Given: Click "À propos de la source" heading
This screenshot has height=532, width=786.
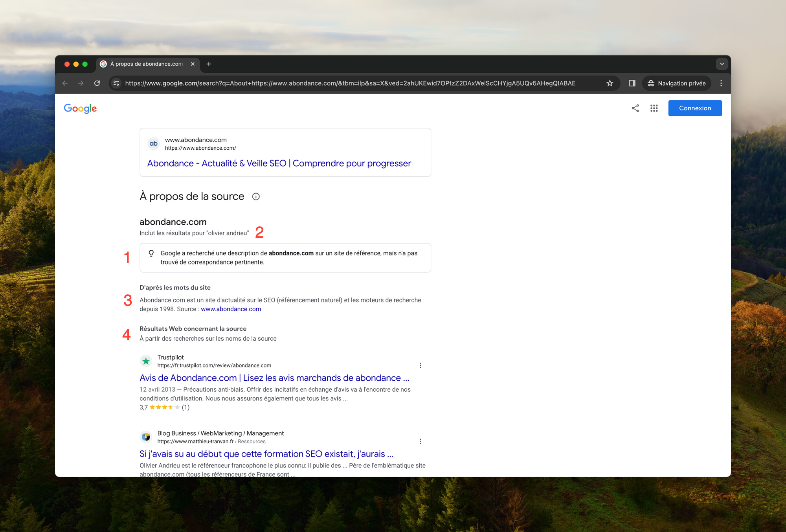Looking at the screenshot, I should click(192, 196).
